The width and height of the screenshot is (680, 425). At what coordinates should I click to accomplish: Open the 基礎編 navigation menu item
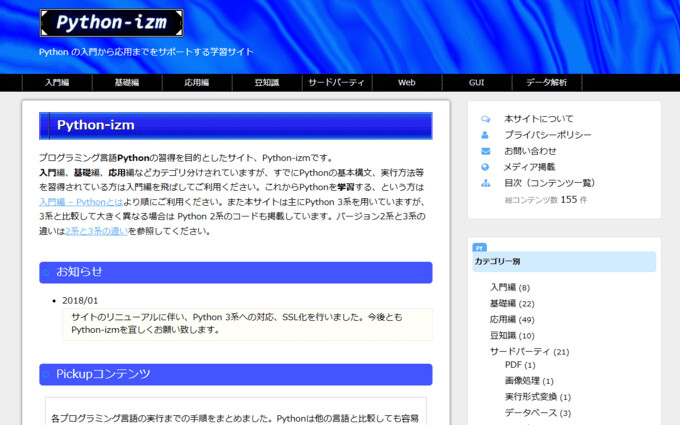coord(127,82)
